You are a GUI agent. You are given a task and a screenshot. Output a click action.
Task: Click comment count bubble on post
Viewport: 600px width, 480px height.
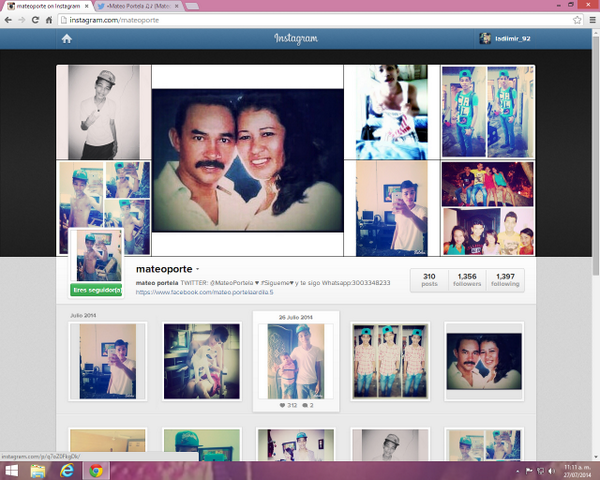pyautogui.click(x=308, y=405)
